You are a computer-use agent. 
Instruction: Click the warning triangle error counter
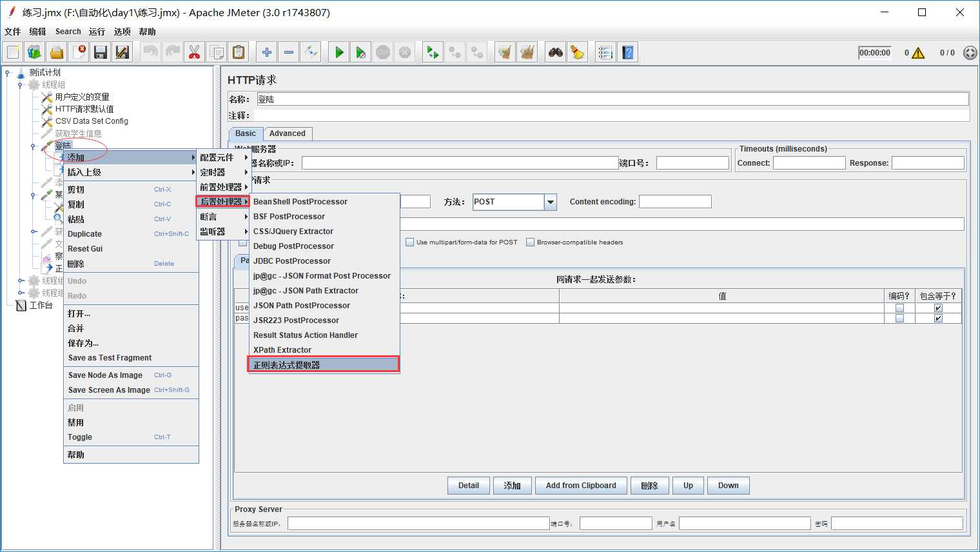pyautogui.click(x=918, y=53)
